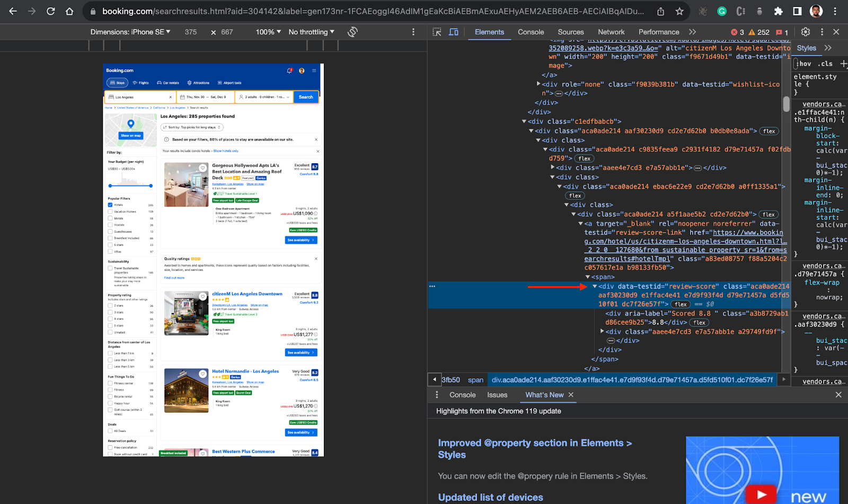Open the Sort by Top picks dropdown
The height and width of the screenshot is (504, 848).
coord(192,127)
